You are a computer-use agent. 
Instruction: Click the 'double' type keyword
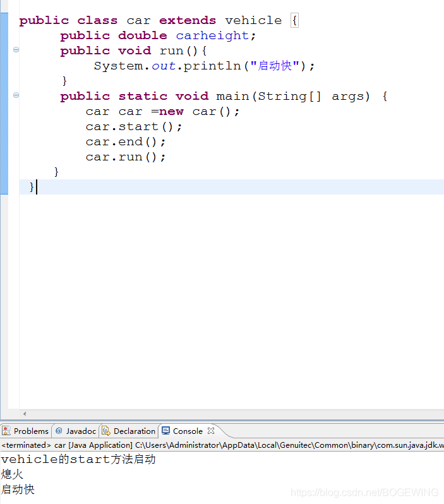143,35
